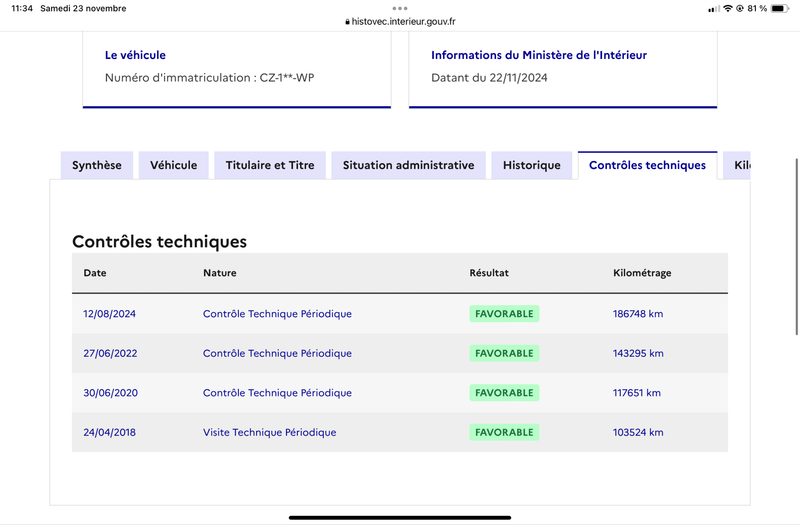Click the lock icon beside the URL

click(347, 22)
